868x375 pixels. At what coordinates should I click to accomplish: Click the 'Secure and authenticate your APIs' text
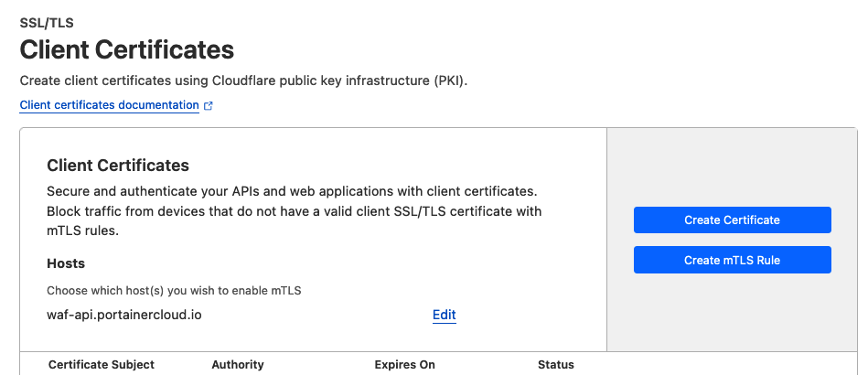[293, 192]
